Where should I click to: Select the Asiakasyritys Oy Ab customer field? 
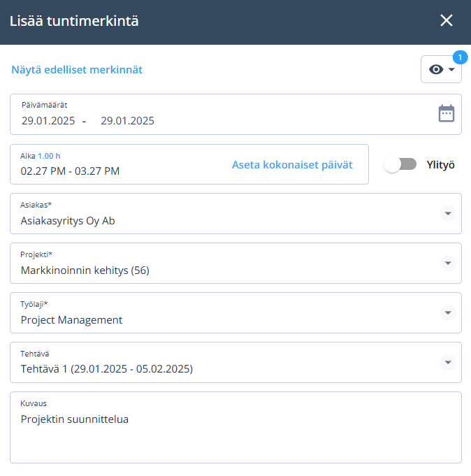tap(235, 214)
